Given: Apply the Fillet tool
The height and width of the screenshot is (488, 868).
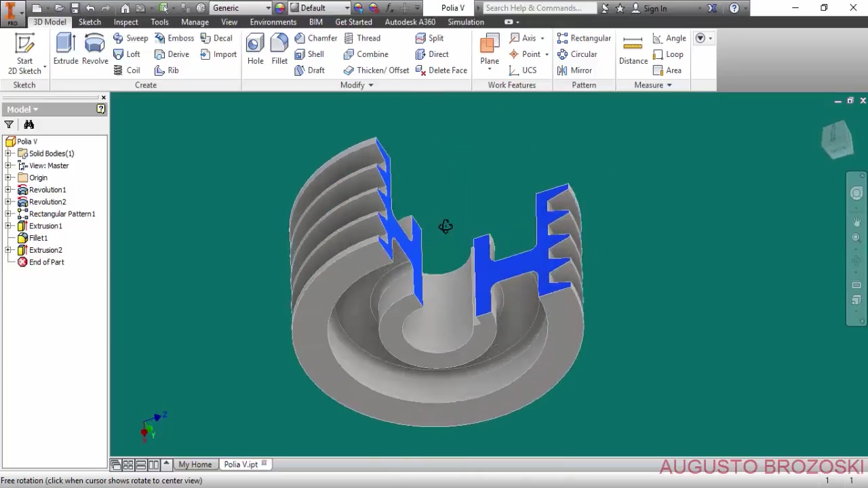Looking at the screenshot, I should click(279, 50).
